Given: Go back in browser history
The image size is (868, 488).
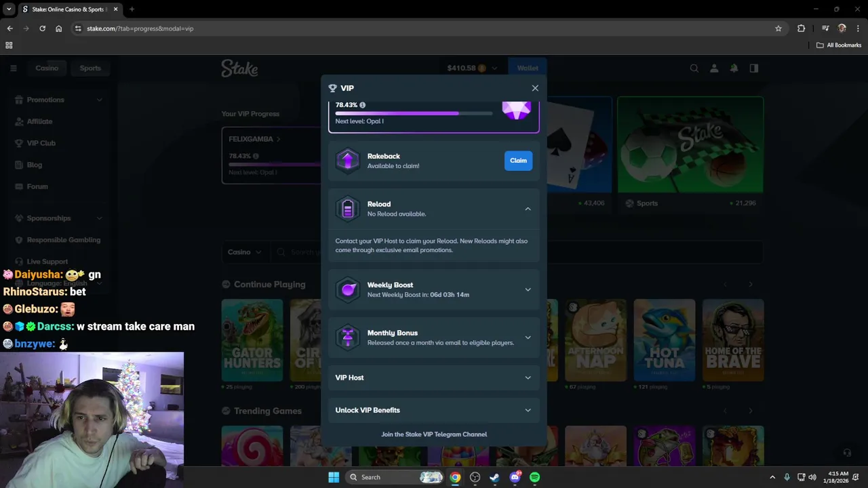Looking at the screenshot, I should click(x=9, y=28).
